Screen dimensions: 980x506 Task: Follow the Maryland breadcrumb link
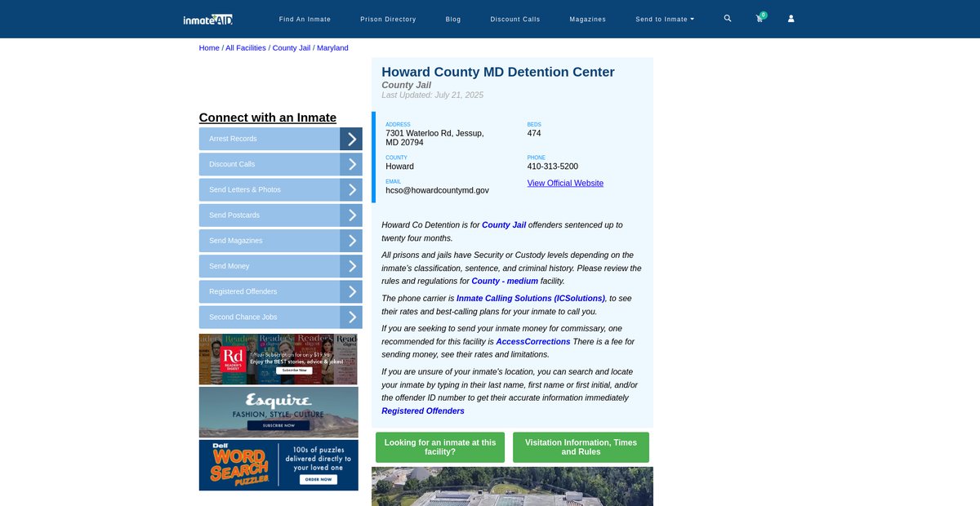(x=332, y=48)
